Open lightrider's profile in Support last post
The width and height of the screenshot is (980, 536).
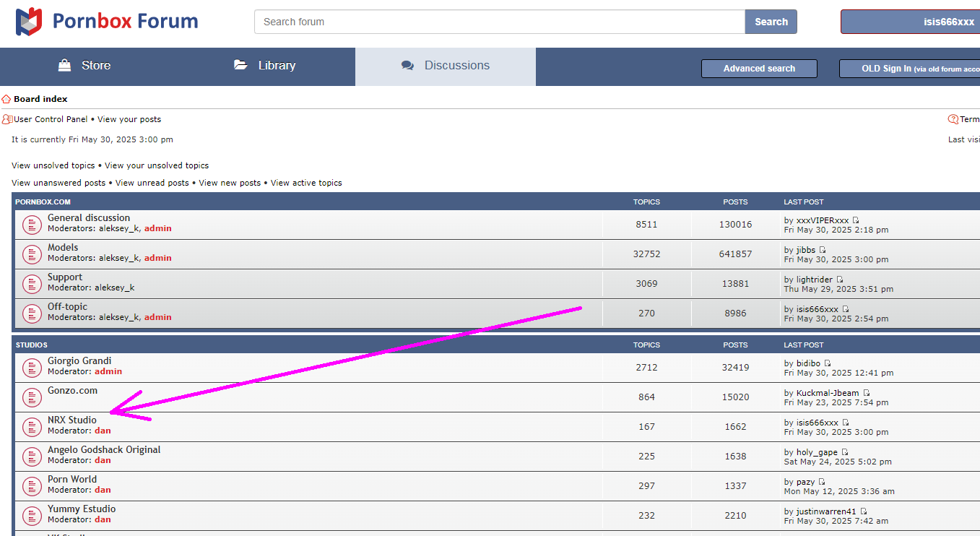click(x=815, y=280)
